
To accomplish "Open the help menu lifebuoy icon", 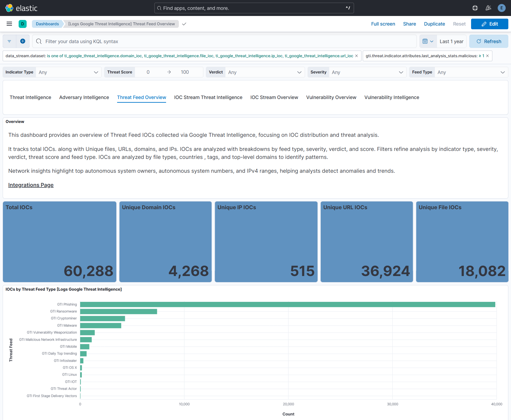I will (x=475, y=8).
